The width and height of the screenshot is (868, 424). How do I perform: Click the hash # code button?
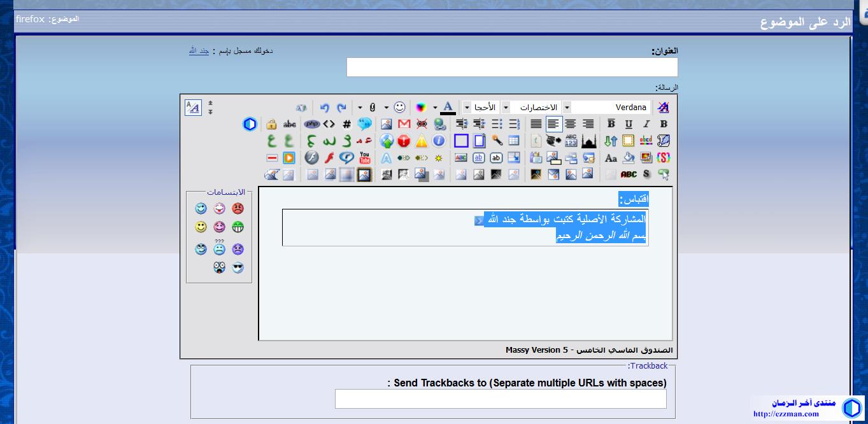(x=346, y=124)
